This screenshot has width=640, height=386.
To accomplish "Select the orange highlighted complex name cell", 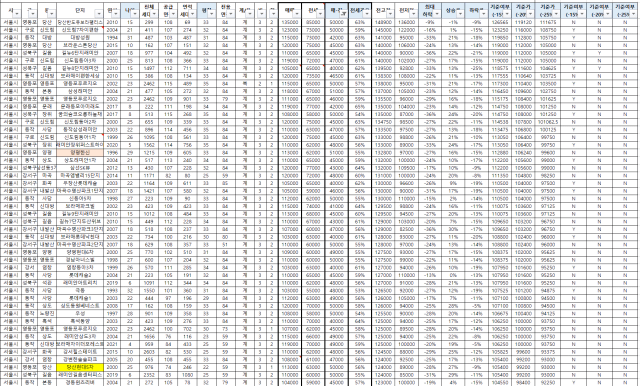I will [80, 153].
